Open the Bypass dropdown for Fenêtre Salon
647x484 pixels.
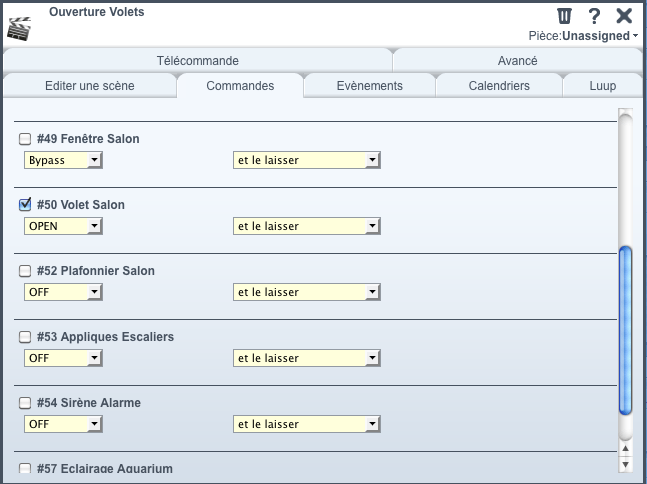tap(63, 160)
